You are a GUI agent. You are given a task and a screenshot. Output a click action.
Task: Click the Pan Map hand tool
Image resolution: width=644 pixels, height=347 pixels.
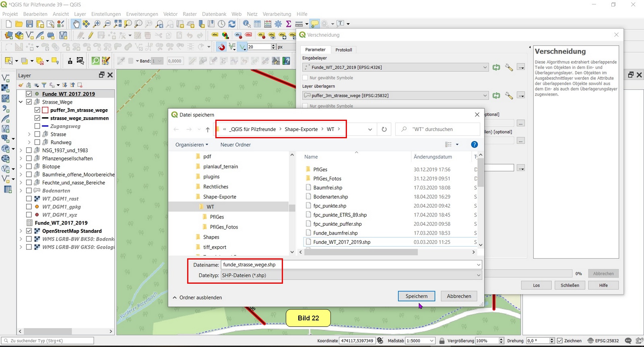pos(76,24)
